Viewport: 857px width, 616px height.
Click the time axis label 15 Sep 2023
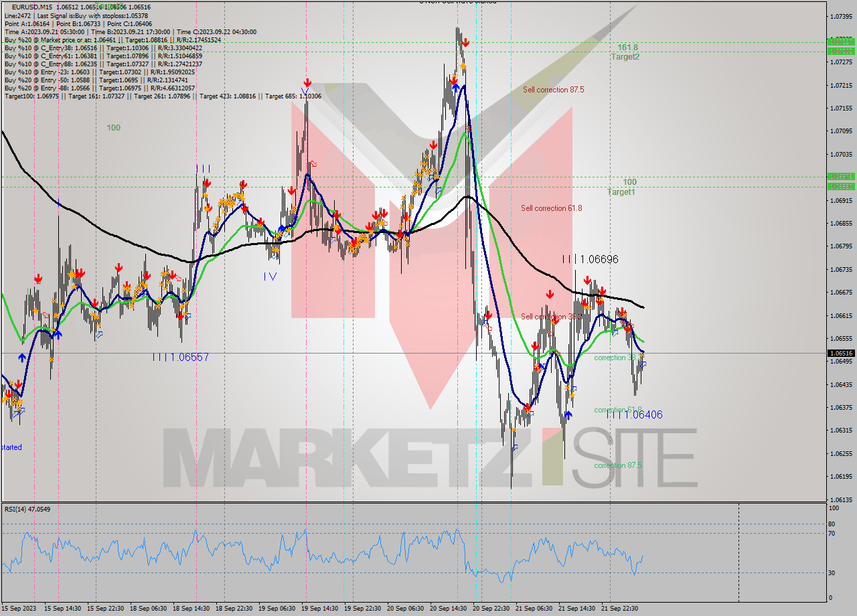pyautogui.click(x=18, y=609)
